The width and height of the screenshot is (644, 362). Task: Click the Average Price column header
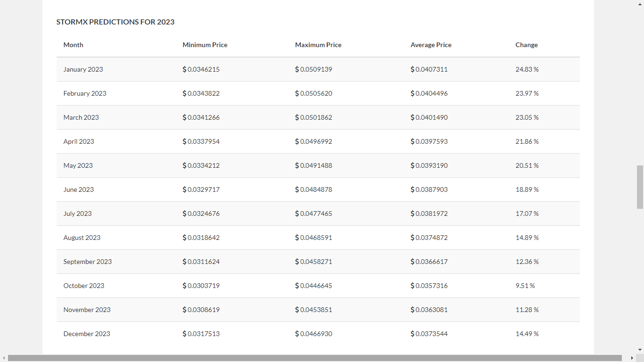(431, 45)
